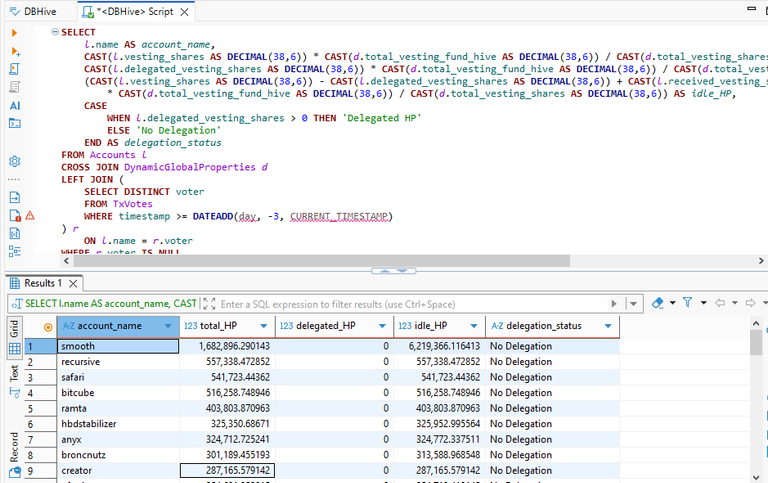The image size is (768, 483).
Task: Click the expand filter panel bracket icon
Action: pos(209,304)
